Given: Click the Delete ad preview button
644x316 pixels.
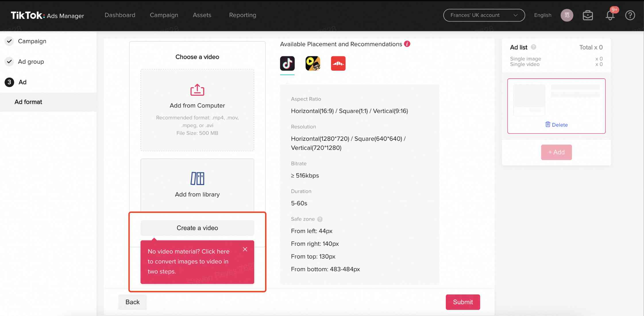Looking at the screenshot, I should click(556, 124).
